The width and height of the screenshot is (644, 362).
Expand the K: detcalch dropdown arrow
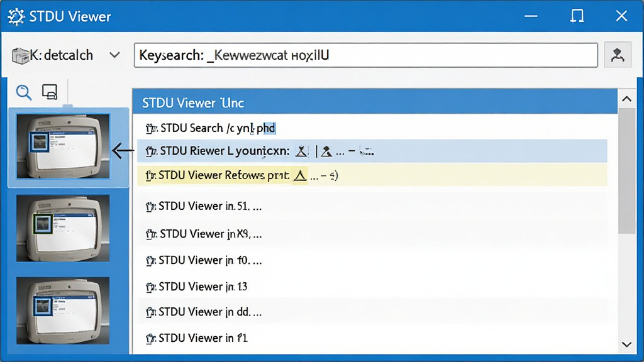coord(114,55)
